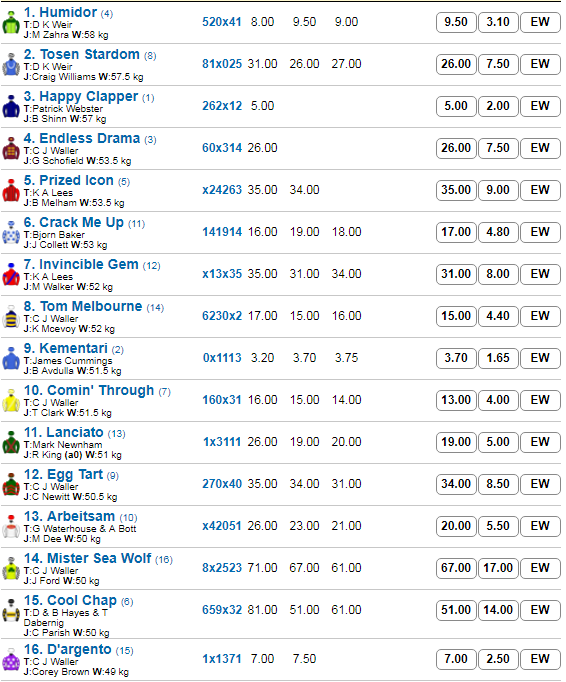Select Humidor win odds 9.50
The width and height of the screenshot is (566, 682).
tap(455, 22)
